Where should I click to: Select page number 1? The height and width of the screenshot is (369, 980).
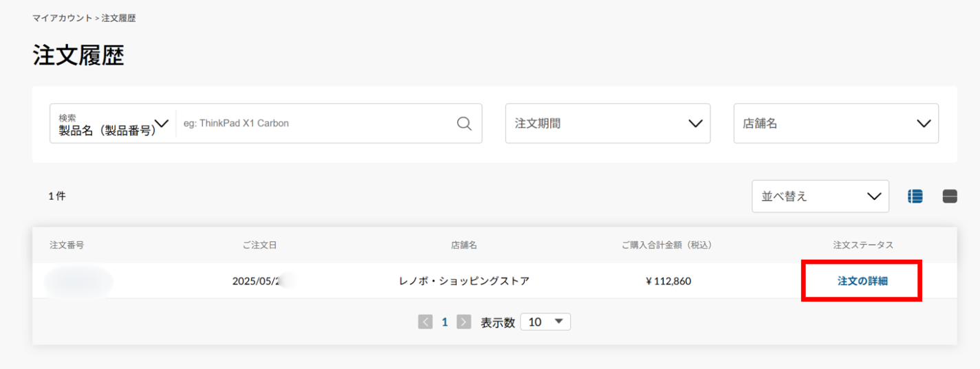click(445, 322)
